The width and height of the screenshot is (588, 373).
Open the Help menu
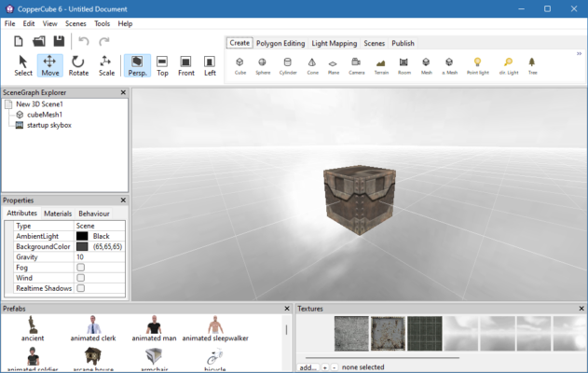pos(125,23)
